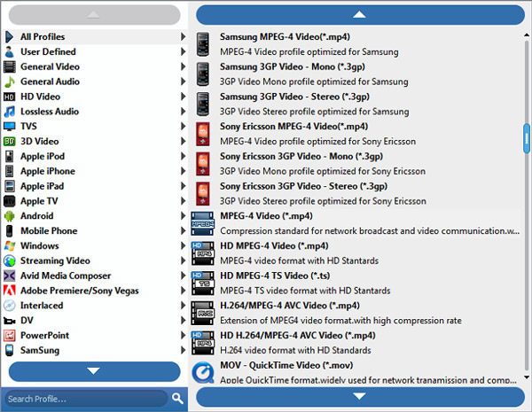This screenshot has height=412, width=532.
Task: Click the SamSung phone icon
Action: (x=10, y=350)
